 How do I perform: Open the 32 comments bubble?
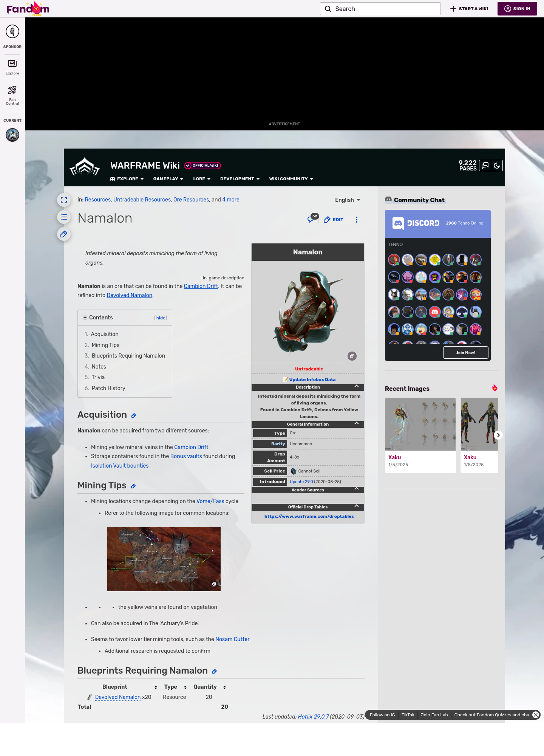312,218
